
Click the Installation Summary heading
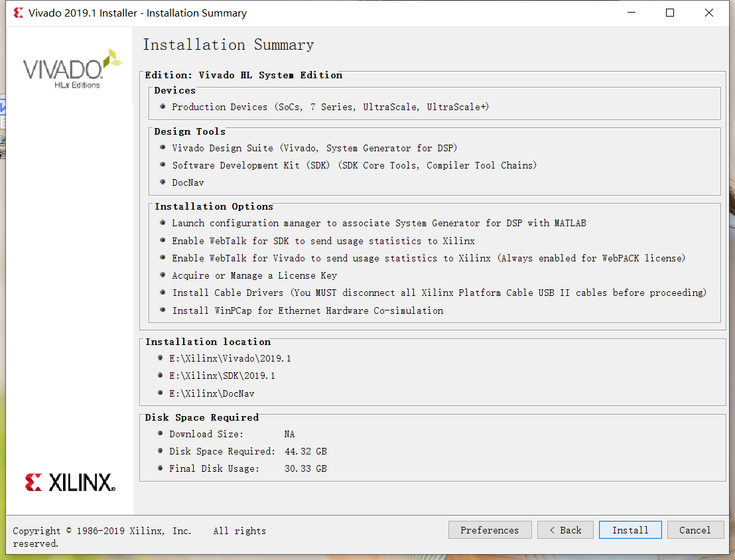tap(228, 44)
